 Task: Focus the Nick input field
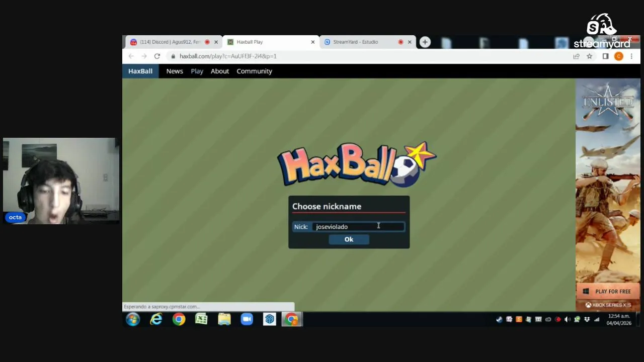(358, 227)
